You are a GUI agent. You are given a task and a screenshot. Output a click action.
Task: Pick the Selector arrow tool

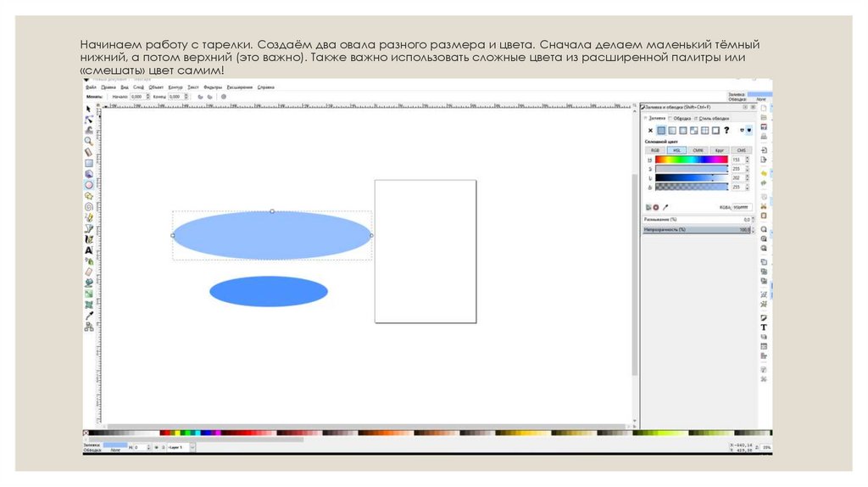coord(88,109)
